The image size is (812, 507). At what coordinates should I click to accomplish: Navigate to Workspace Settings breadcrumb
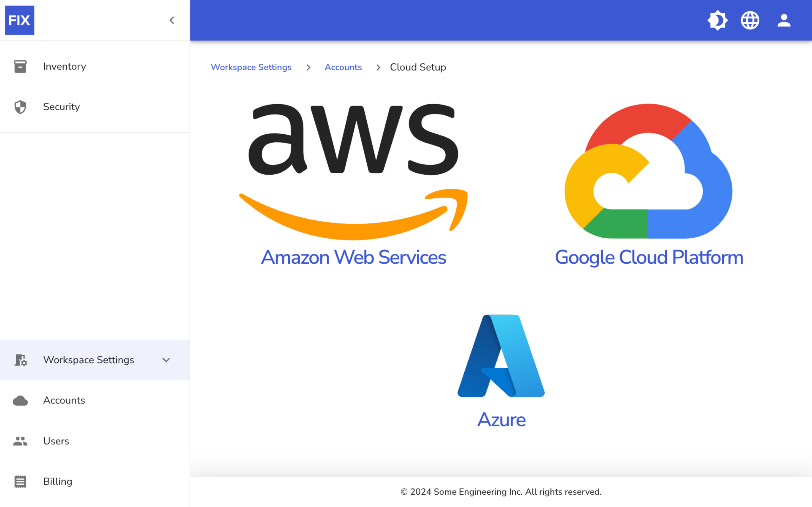coord(251,67)
